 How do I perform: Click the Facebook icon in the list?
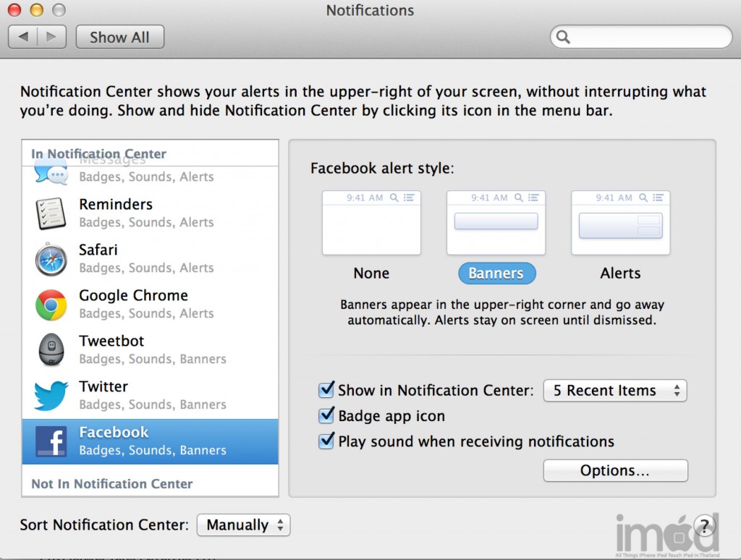pos(51,441)
